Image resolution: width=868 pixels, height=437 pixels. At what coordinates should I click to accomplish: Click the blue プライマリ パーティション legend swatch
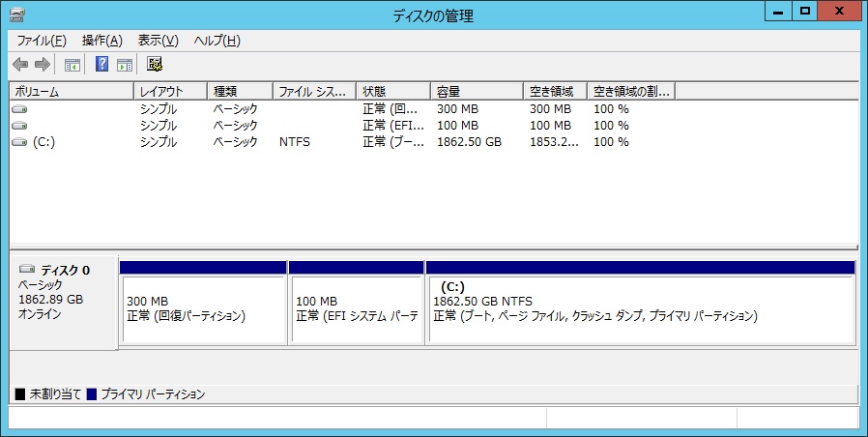92,394
